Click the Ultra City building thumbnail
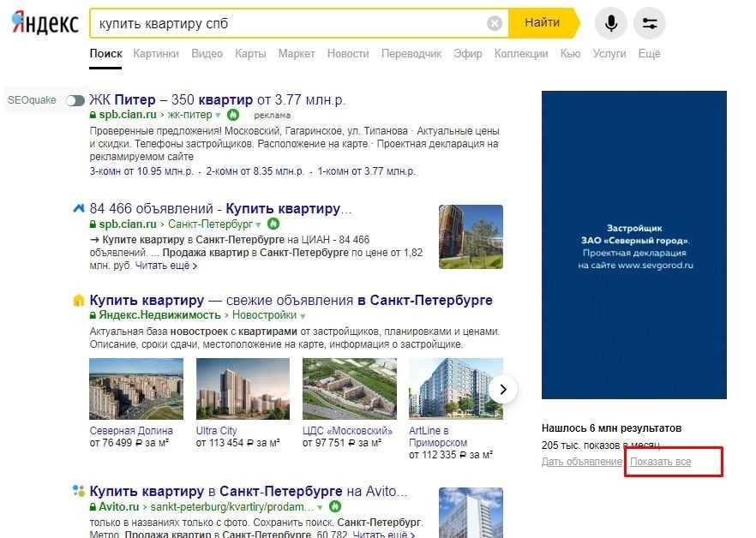Viewport: 756px width, 538px height. point(231,388)
